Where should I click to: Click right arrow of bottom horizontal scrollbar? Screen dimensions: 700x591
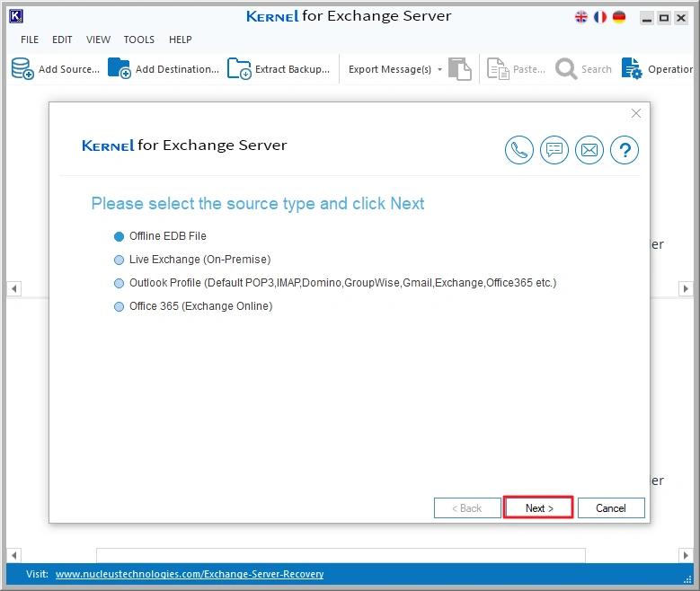point(686,555)
